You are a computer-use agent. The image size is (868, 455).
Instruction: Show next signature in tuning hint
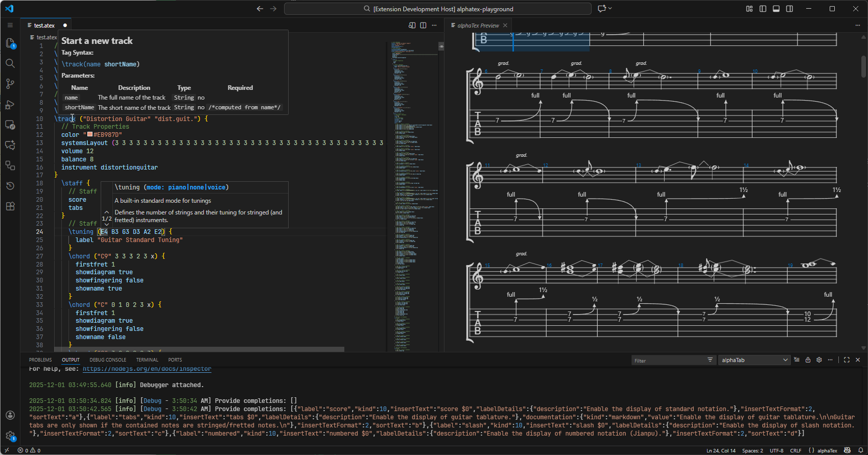tap(106, 225)
